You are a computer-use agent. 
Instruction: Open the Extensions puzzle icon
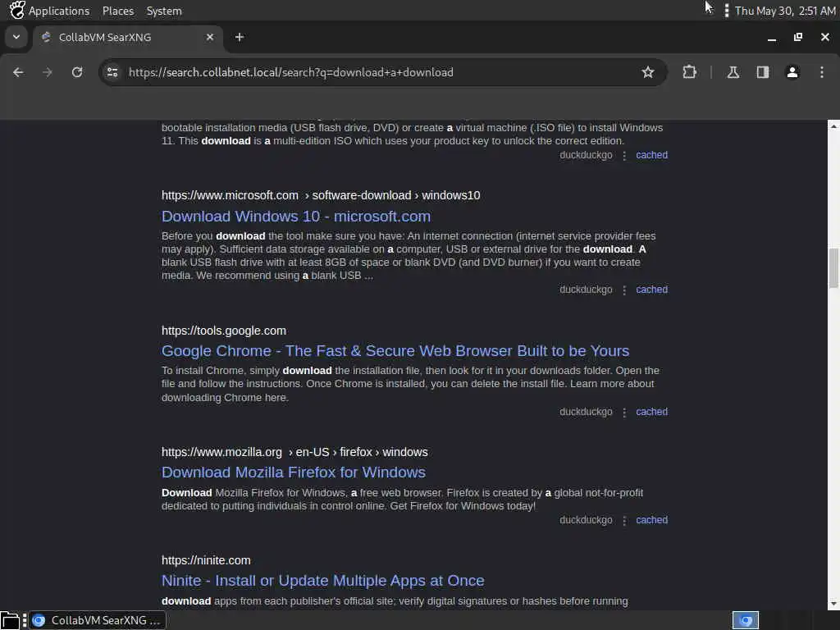[x=689, y=72]
